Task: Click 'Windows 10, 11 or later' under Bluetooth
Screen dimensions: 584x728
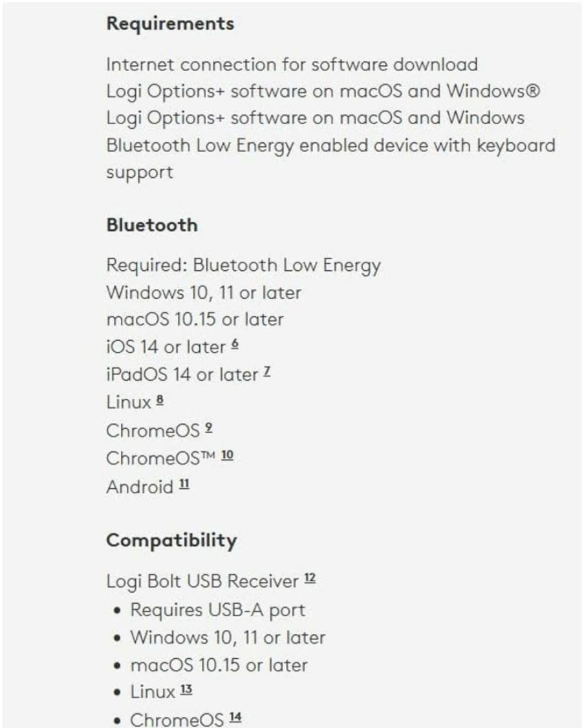Action: (x=204, y=292)
